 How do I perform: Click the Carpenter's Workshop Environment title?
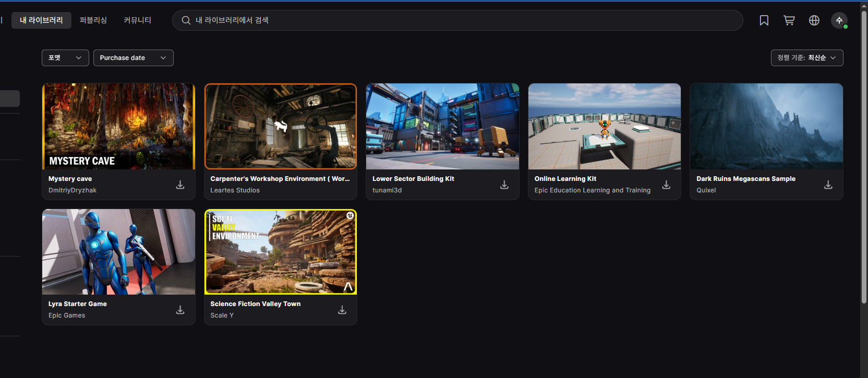tap(280, 179)
